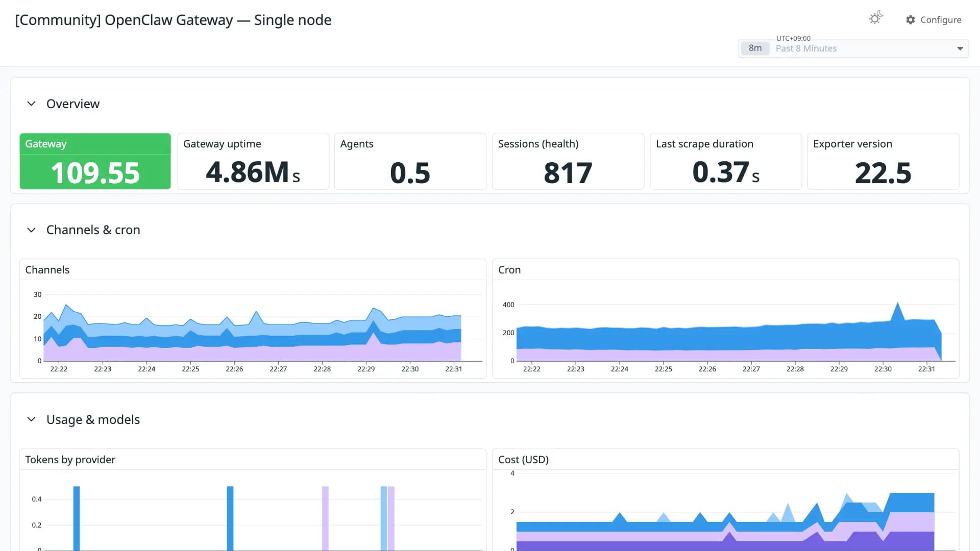Collapse the Channels & cron section chevron
The height and width of the screenshot is (551, 980).
[31, 230]
